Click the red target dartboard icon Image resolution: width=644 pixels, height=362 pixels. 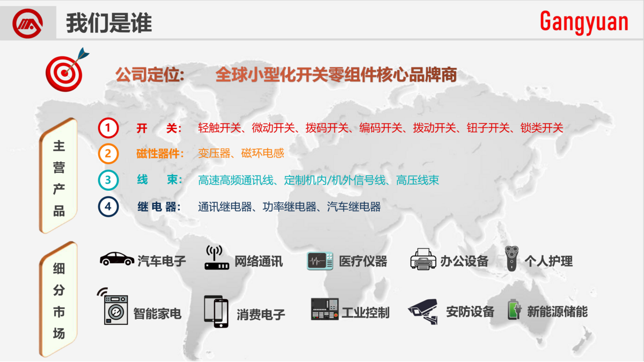pos(64,70)
